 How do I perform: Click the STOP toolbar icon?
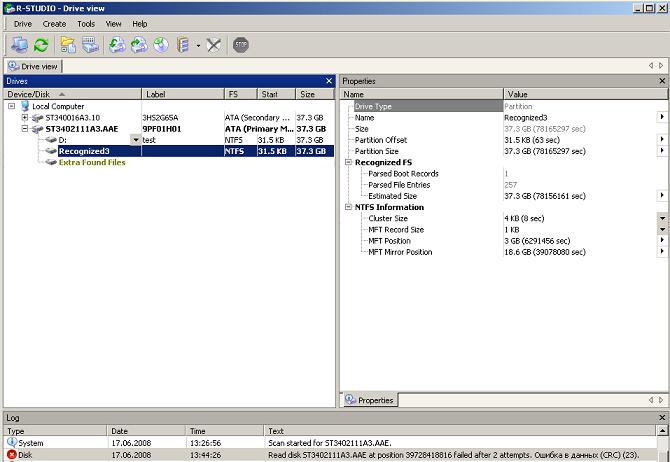tap(241, 45)
